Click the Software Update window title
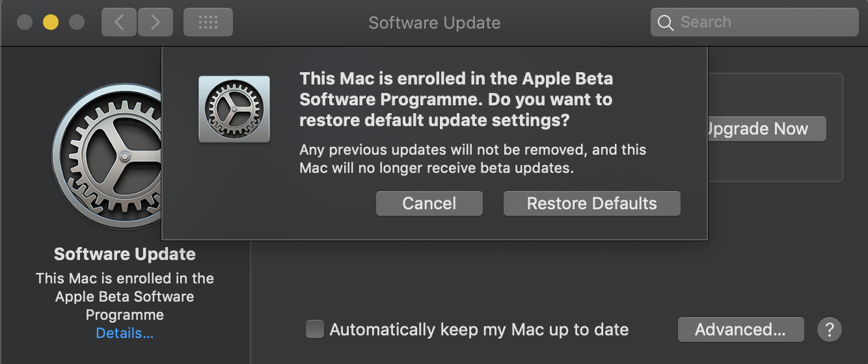Image resolution: width=868 pixels, height=364 pixels. (434, 23)
